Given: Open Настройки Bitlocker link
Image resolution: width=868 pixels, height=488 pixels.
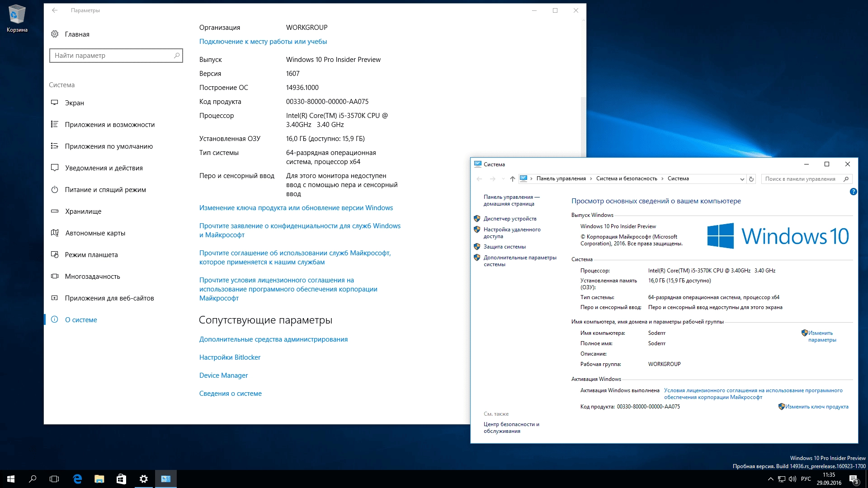Looking at the screenshot, I should pyautogui.click(x=230, y=357).
